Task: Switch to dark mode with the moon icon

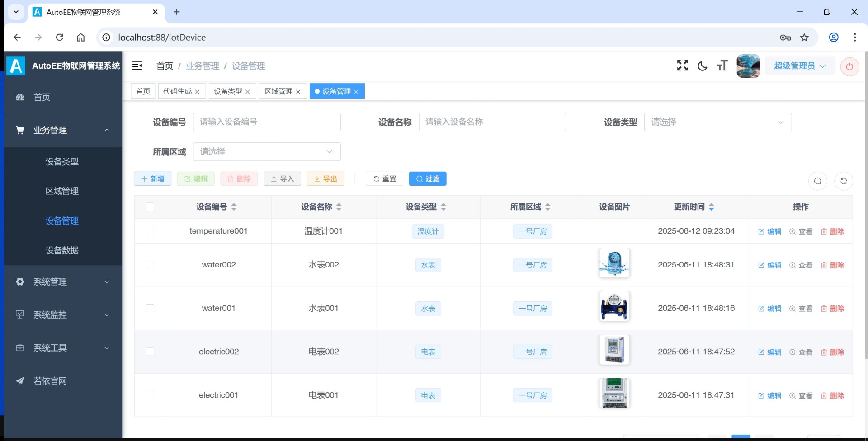Action: (702, 66)
